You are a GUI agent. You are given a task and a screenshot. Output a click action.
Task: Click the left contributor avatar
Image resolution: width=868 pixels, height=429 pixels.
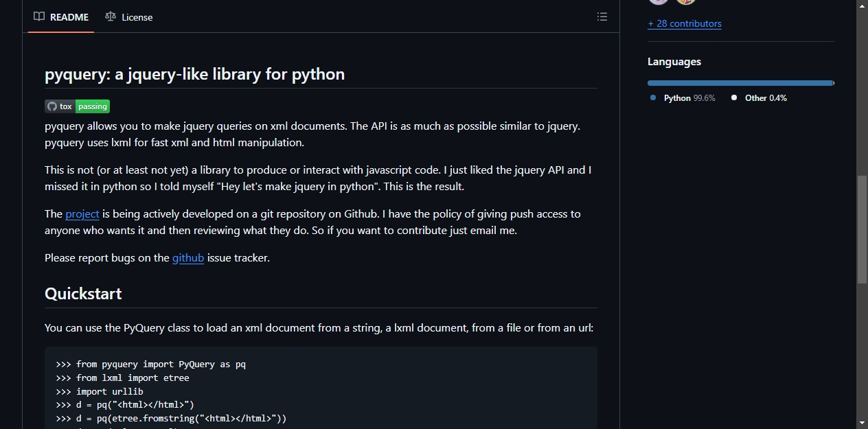click(659, 2)
